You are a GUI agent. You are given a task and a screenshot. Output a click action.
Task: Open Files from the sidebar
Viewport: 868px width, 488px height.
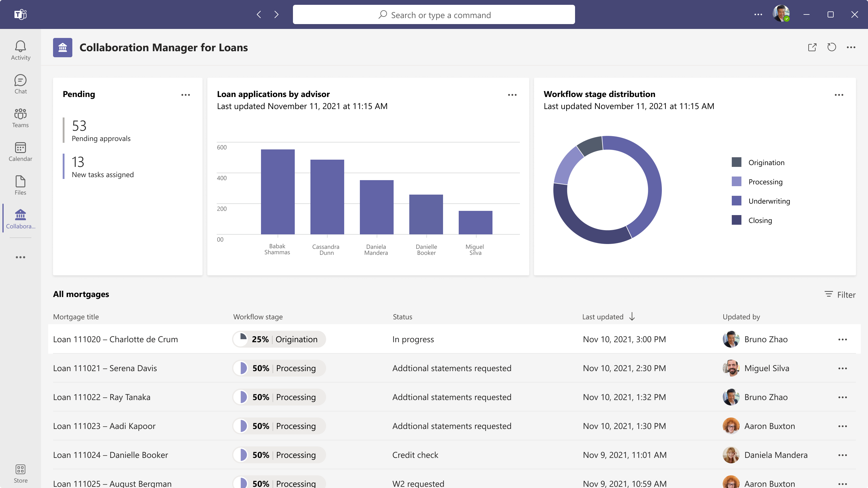click(x=20, y=185)
